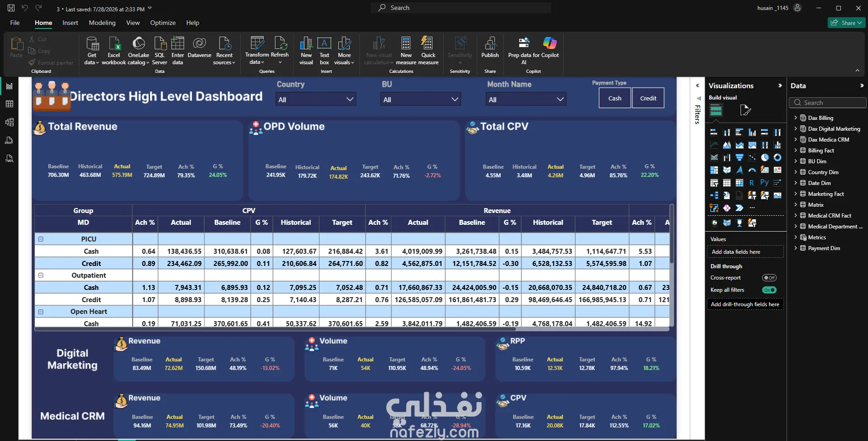
Task: Open Recent sources list
Action: (x=224, y=51)
